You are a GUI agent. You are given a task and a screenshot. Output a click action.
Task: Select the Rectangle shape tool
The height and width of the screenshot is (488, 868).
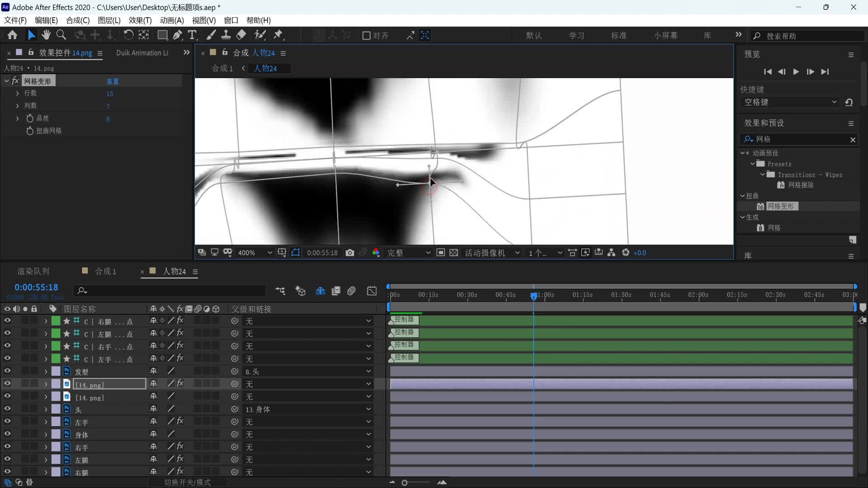click(162, 35)
